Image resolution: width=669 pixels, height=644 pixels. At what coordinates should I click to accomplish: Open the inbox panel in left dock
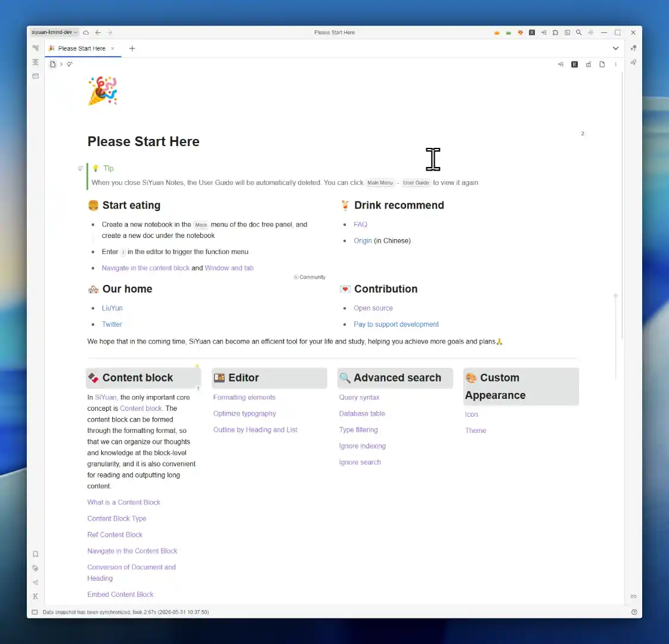pyautogui.click(x=35, y=76)
